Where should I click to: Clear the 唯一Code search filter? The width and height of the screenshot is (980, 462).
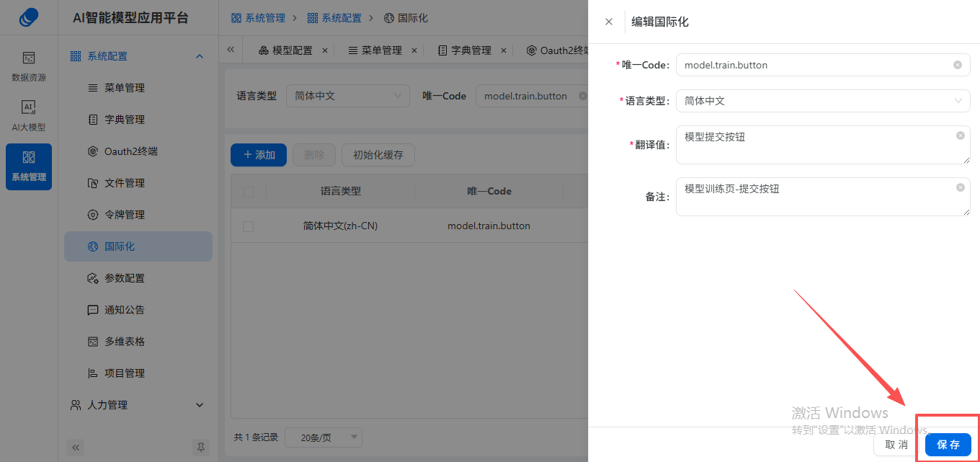(582, 96)
